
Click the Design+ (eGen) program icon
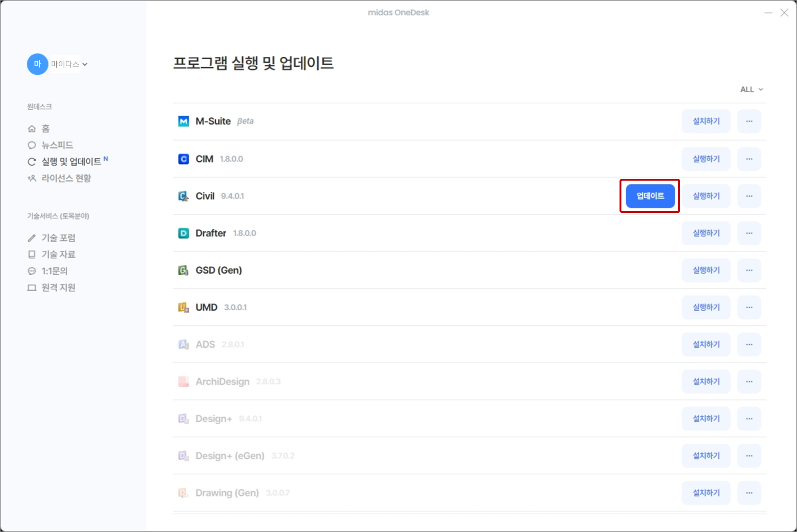[x=184, y=456]
